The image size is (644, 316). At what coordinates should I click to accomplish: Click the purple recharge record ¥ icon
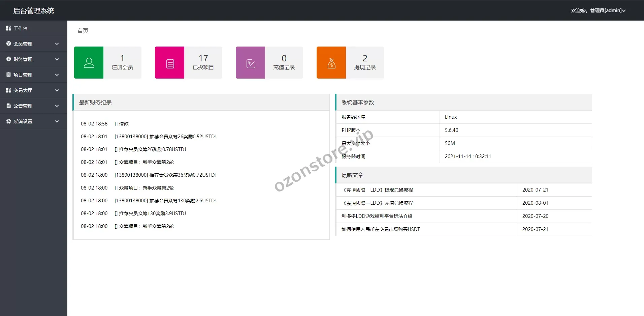[250, 62]
